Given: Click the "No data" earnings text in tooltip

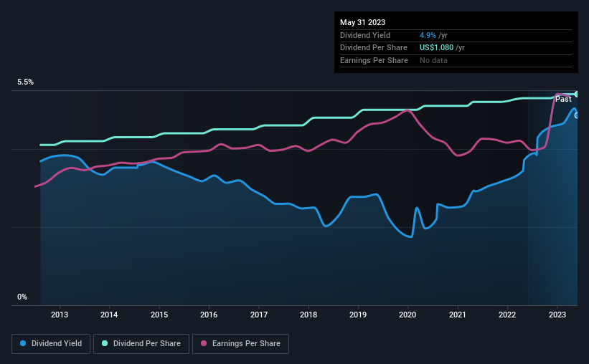Looking at the screenshot, I should tap(434, 61).
